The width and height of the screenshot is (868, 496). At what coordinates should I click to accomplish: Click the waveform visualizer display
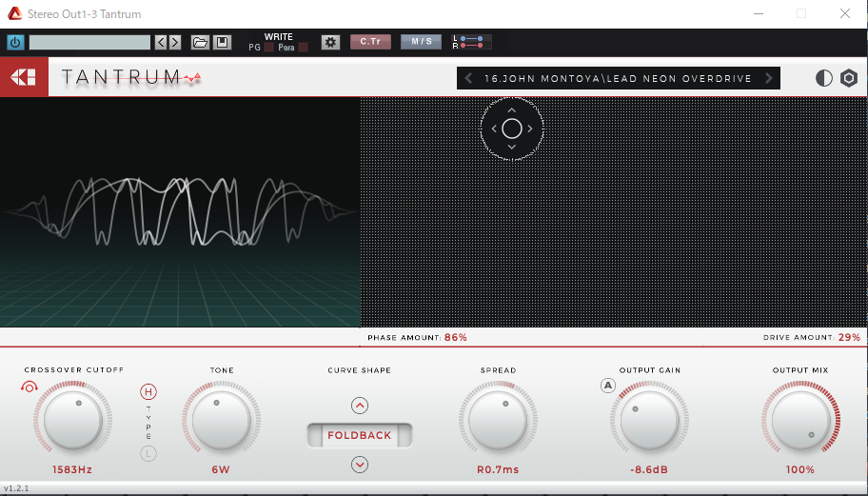pos(180,212)
